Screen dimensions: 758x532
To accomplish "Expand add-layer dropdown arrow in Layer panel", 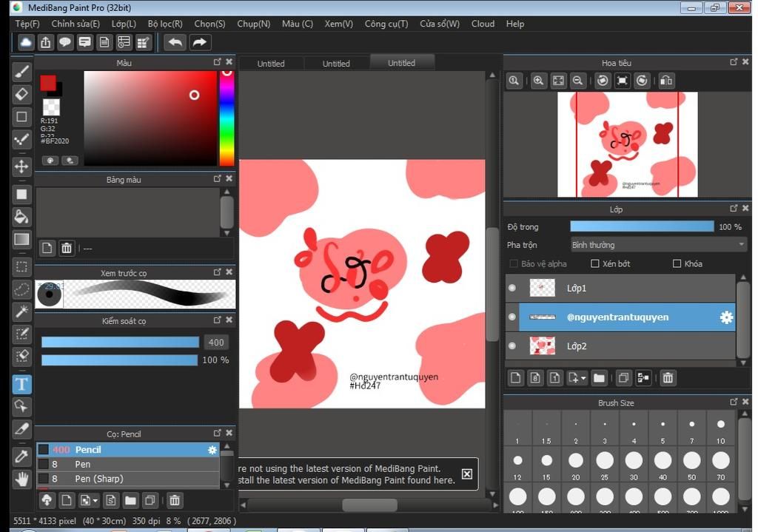I will pyautogui.click(x=583, y=378).
